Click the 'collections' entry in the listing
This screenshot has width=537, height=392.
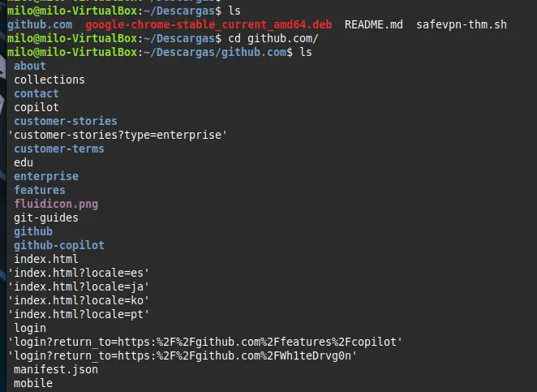click(49, 80)
